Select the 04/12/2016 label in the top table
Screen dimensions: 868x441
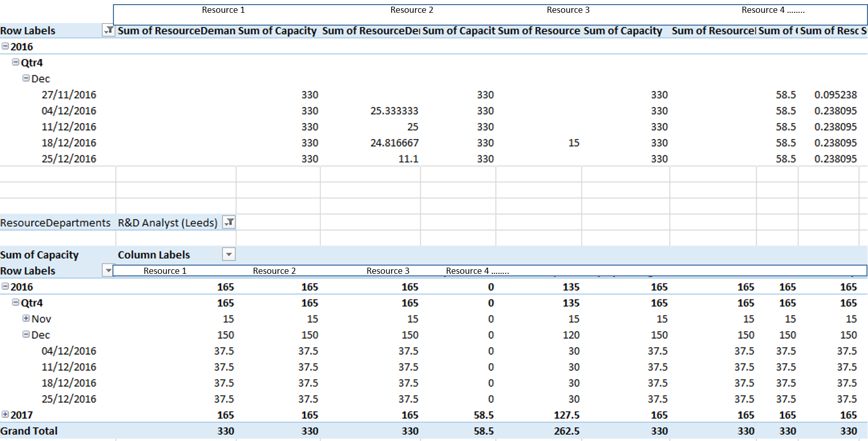tap(69, 111)
